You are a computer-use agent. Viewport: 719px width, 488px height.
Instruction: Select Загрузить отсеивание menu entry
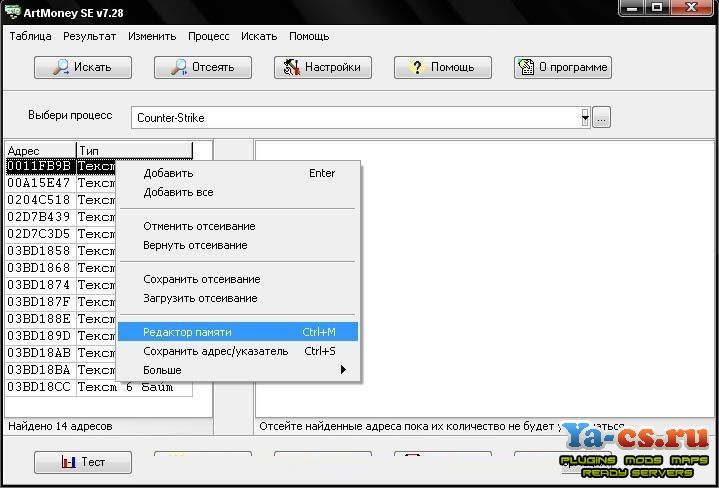pyautogui.click(x=238, y=299)
